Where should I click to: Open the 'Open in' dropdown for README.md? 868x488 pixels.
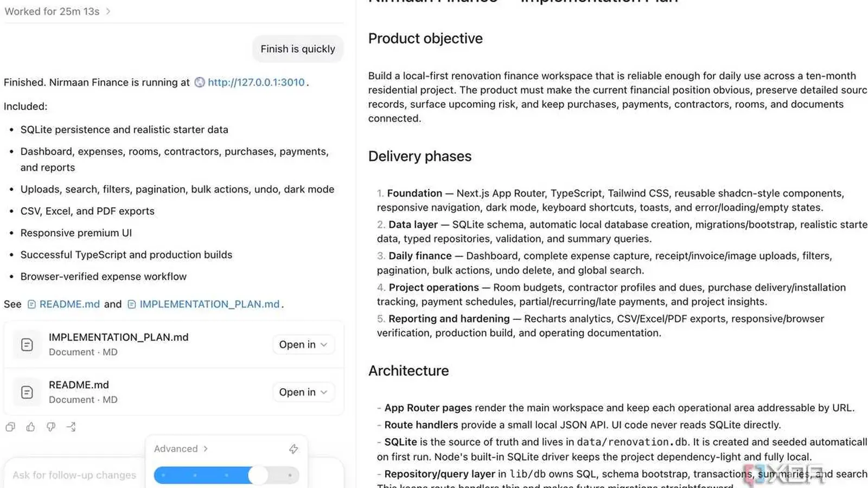tap(303, 393)
